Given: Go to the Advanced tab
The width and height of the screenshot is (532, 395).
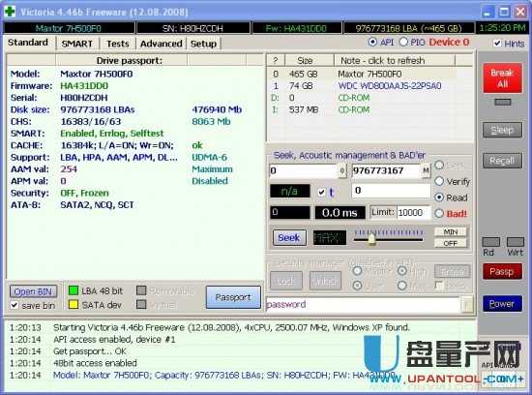Looking at the screenshot, I should click(162, 44).
